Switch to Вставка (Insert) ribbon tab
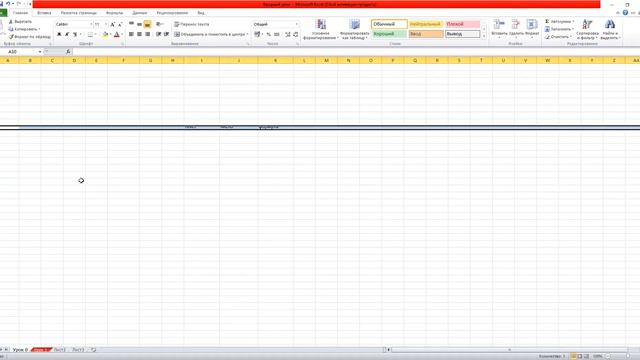 [x=44, y=13]
